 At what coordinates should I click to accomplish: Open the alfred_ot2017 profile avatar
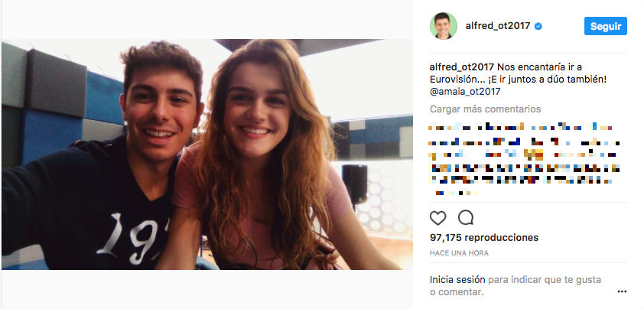pos(444,25)
